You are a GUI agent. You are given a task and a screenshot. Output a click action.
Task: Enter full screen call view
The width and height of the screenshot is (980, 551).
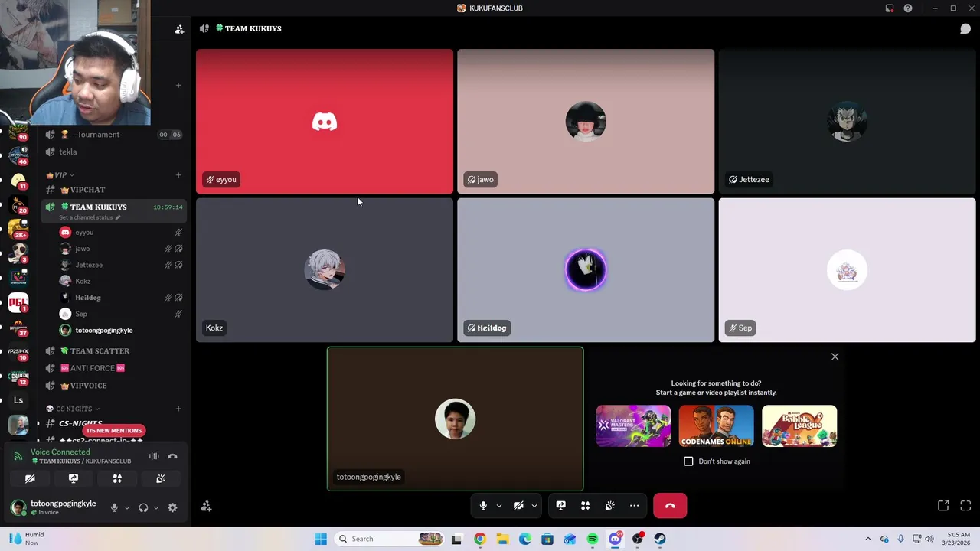point(965,506)
